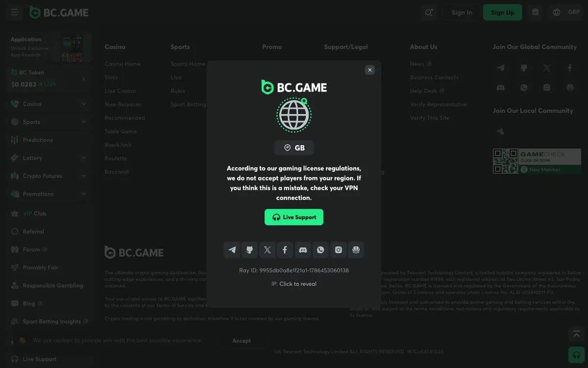This screenshot has height=368, width=588.
Task: Open Forum in the sidebar
Action: [x=49, y=249]
